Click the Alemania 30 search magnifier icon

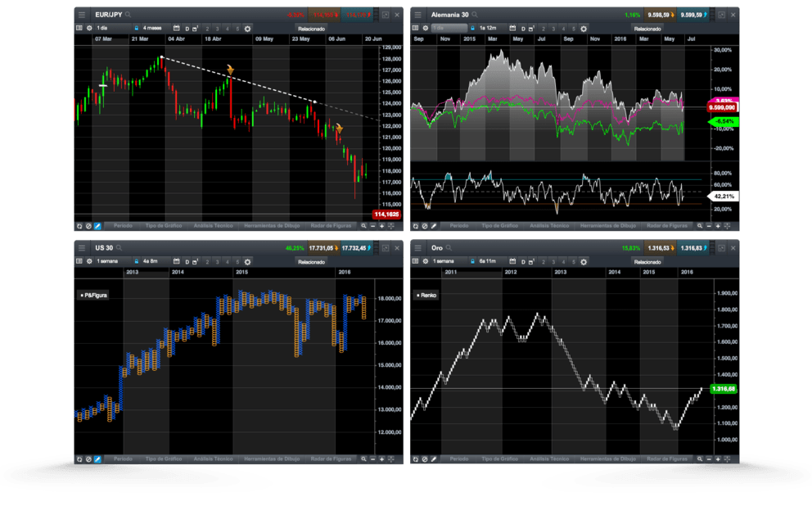point(475,15)
